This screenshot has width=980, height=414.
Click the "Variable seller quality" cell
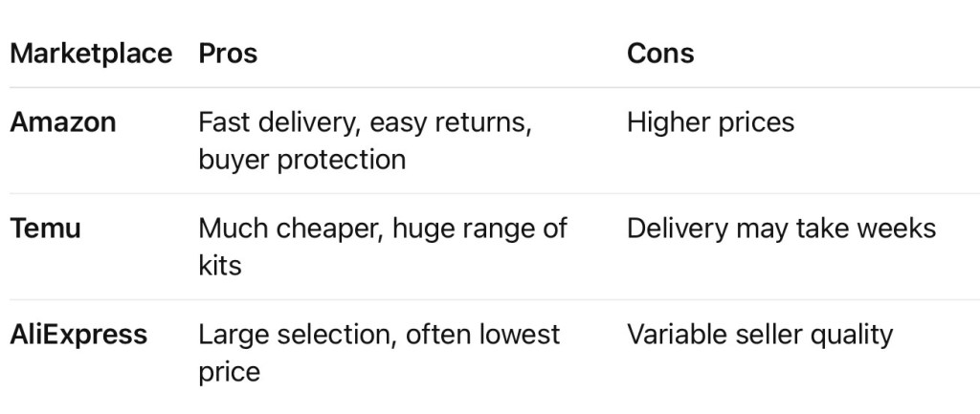(760, 335)
